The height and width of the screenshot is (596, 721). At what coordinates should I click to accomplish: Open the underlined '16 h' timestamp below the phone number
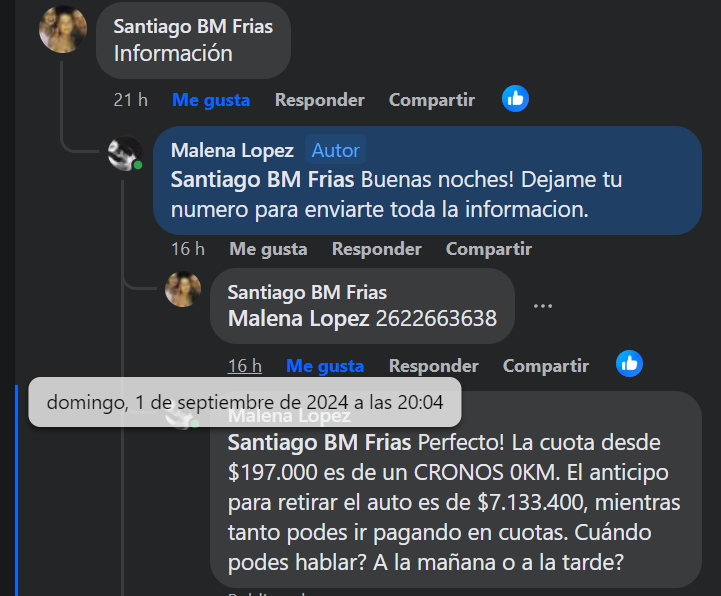(244, 366)
